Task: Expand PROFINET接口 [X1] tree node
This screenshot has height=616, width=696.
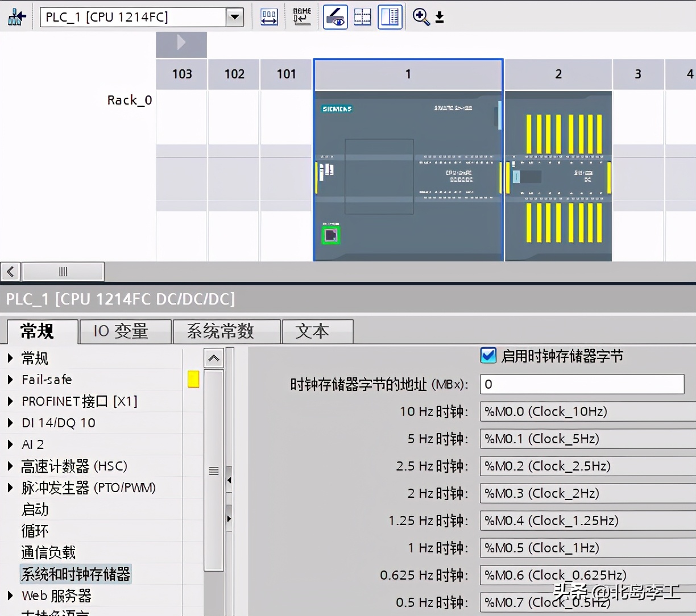Action: [x=10, y=401]
